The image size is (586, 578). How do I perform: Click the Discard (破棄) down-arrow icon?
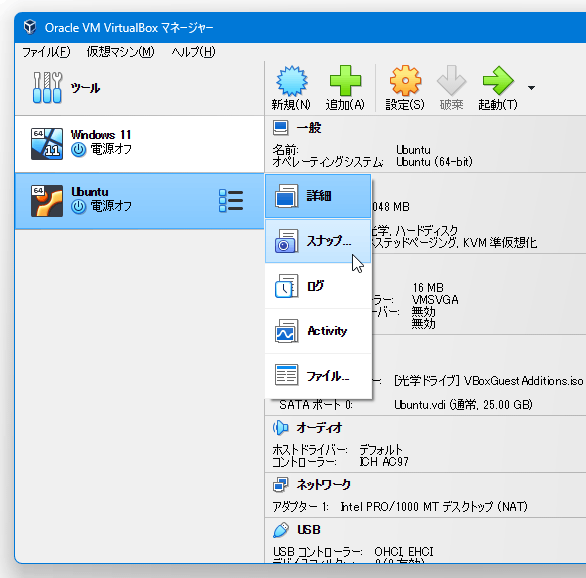(x=451, y=81)
